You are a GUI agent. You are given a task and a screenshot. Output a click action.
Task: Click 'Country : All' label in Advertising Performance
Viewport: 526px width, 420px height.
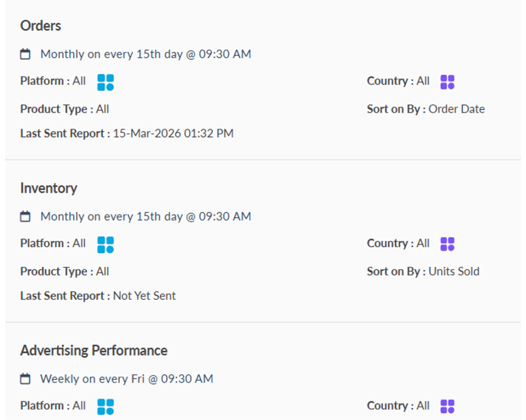coord(398,406)
